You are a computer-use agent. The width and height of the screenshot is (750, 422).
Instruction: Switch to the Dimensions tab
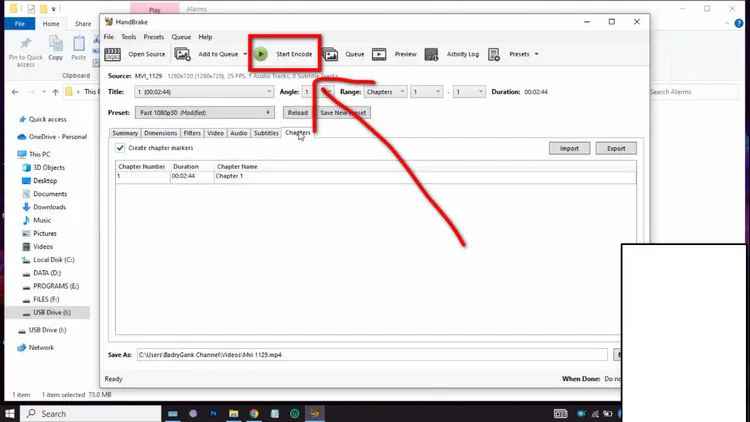pyautogui.click(x=161, y=133)
